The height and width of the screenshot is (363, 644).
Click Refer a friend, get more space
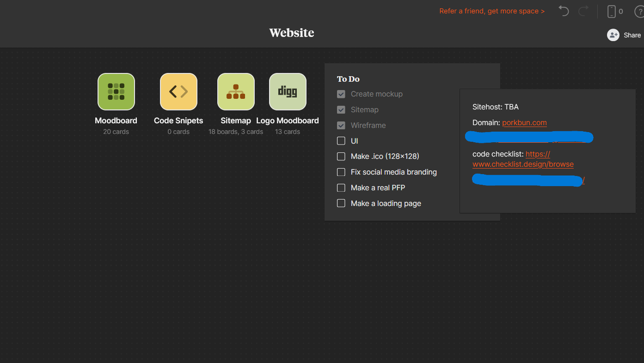(x=492, y=11)
